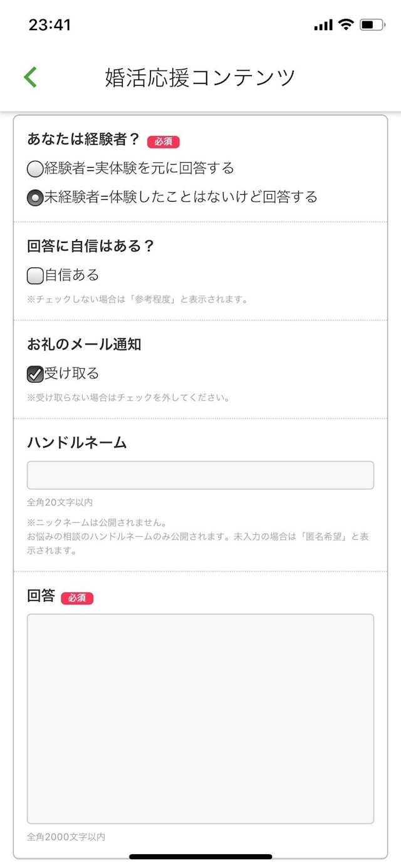Select the 未経験者 radio button circle
The image size is (401, 868).
coord(35,198)
